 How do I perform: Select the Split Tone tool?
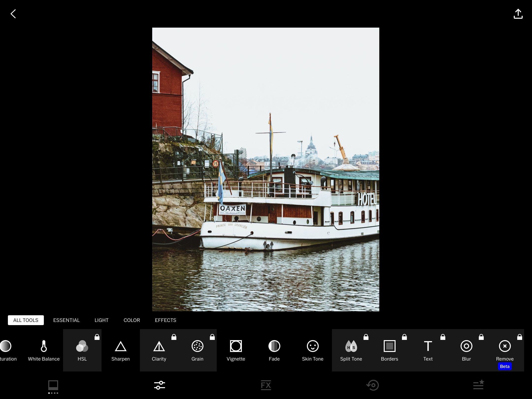(351, 350)
